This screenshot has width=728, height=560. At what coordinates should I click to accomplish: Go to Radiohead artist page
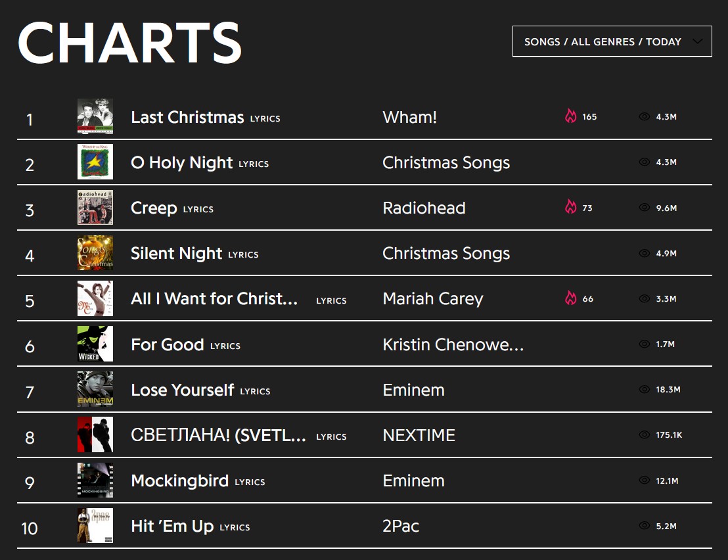(424, 208)
